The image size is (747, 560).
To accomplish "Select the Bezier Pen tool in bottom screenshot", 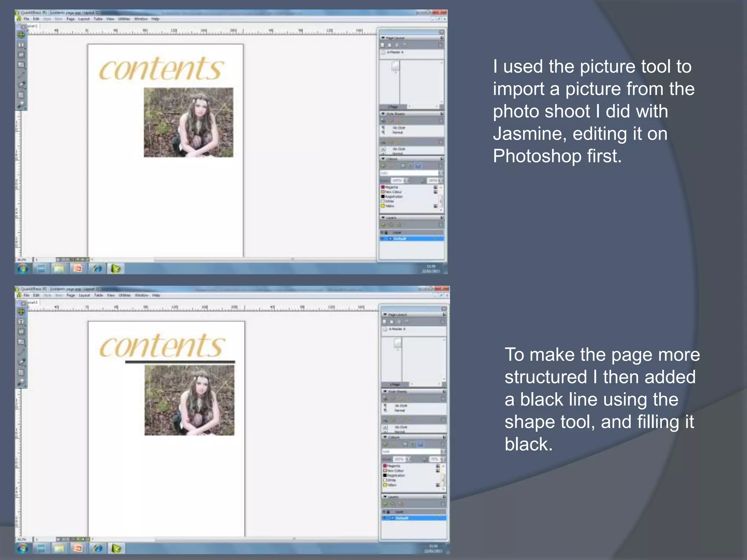I will click(21, 362).
